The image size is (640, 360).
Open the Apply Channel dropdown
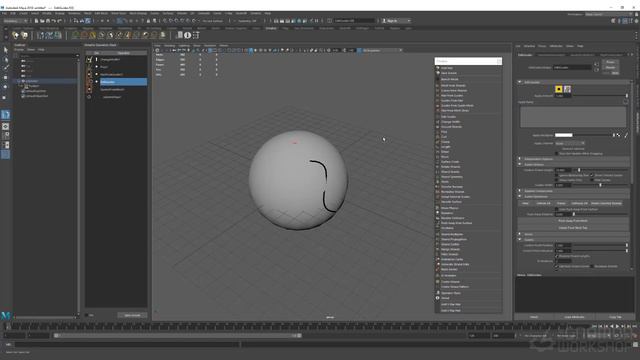click(569, 144)
